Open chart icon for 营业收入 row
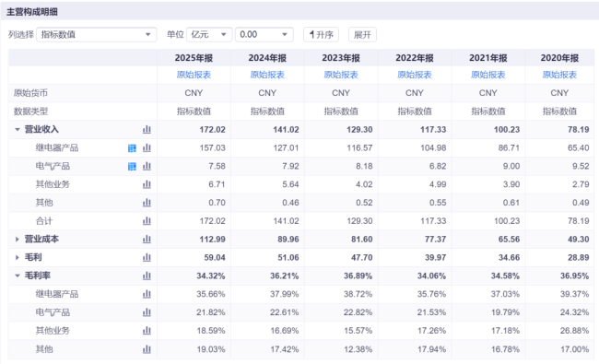 [x=147, y=130]
